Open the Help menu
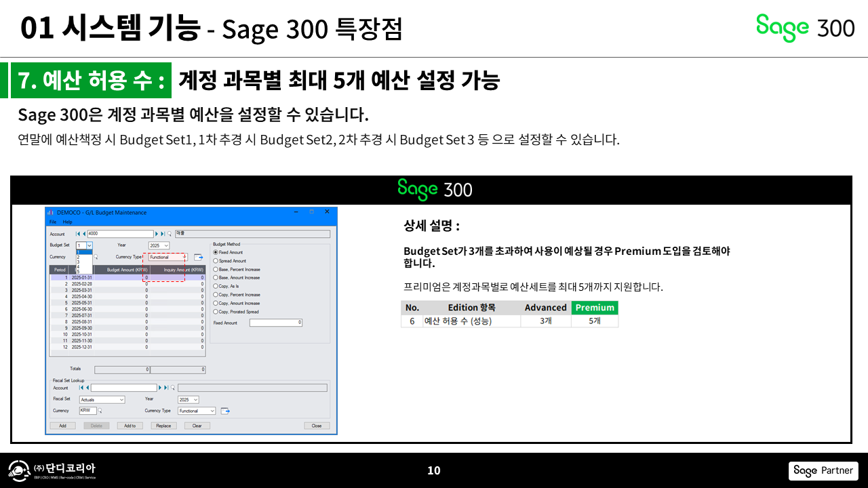The width and height of the screenshot is (868, 488). (x=67, y=222)
